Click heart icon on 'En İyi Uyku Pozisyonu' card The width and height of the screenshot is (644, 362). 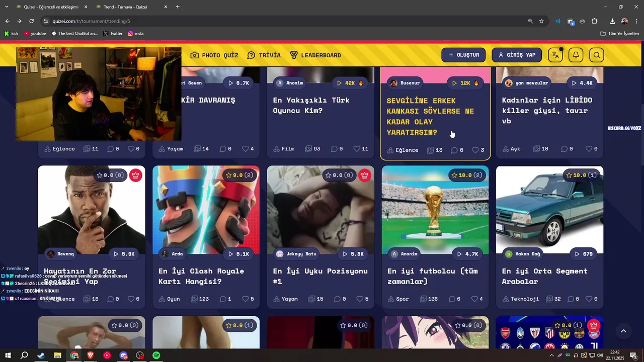pos(360,299)
